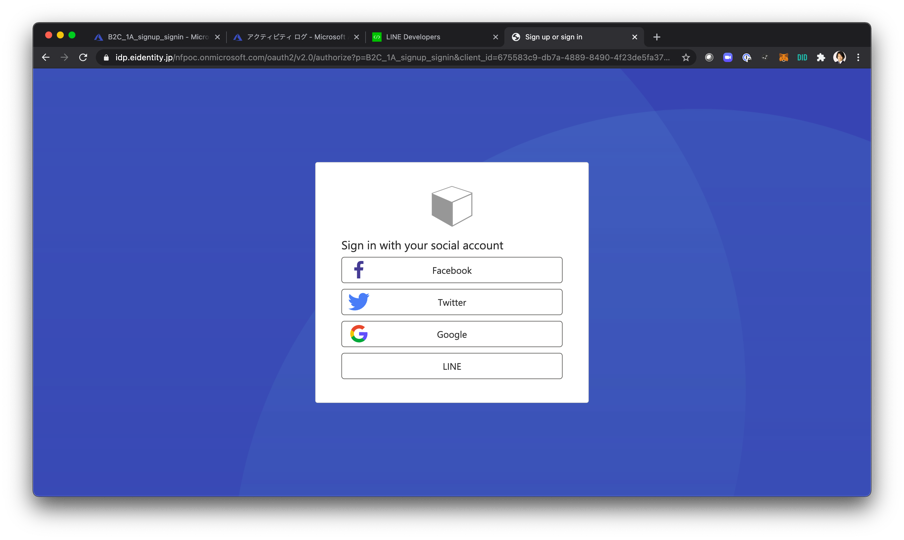Screen dimensions: 904x540
Task: Open the MetaMask fox extension
Action: [x=784, y=57]
